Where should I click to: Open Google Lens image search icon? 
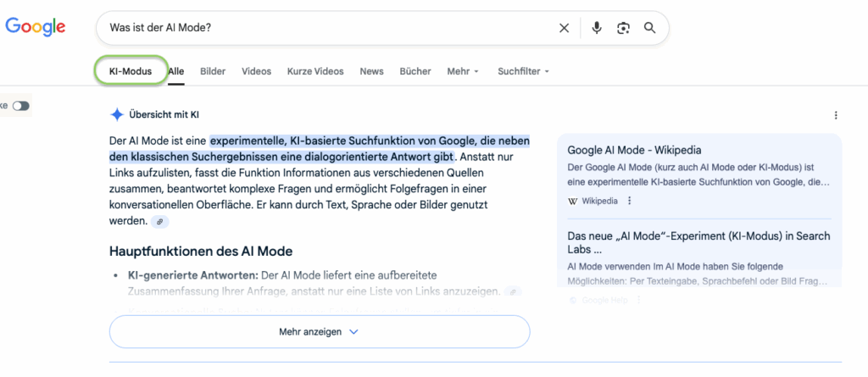pos(623,28)
